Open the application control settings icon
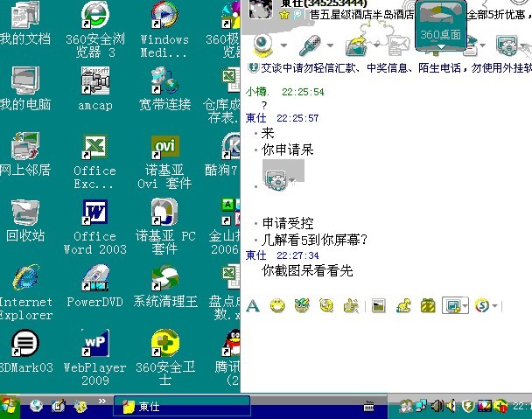Image resolution: width=532 pixels, height=419 pixels. (507, 45)
